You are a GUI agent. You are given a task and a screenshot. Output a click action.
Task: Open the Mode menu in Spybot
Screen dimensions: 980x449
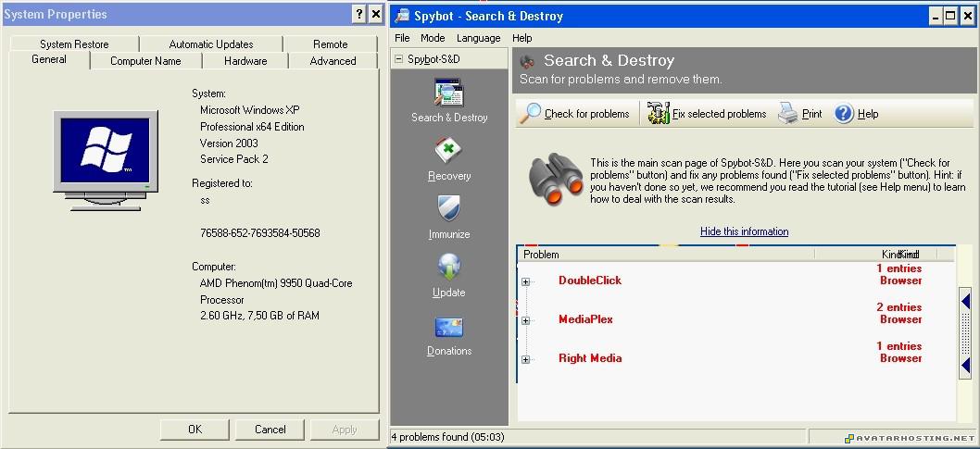(x=433, y=38)
